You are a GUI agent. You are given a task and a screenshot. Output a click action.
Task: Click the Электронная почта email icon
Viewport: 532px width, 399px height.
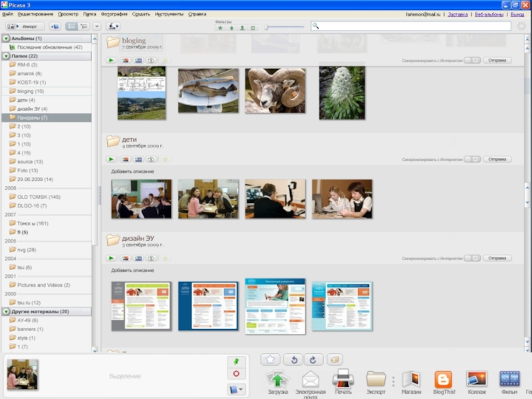[311, 384]
